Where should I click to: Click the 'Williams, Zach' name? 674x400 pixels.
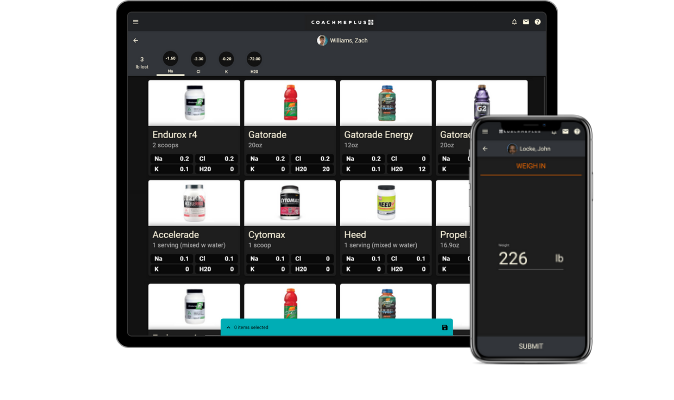pyautogui.click(x=349, y=40)
